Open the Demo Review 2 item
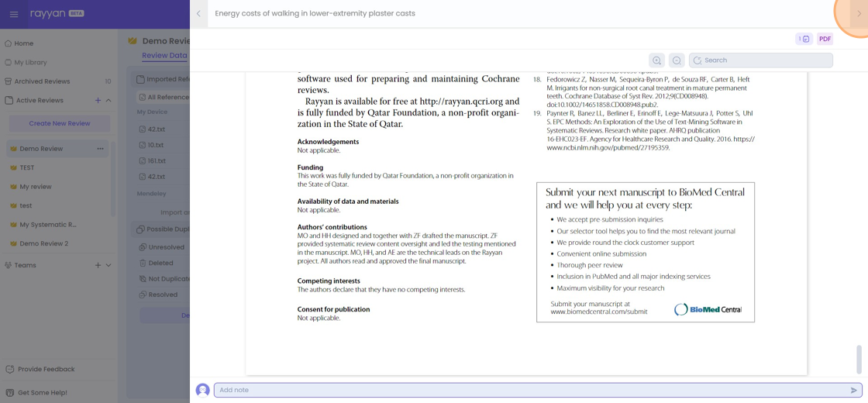 tap(43, 243)
